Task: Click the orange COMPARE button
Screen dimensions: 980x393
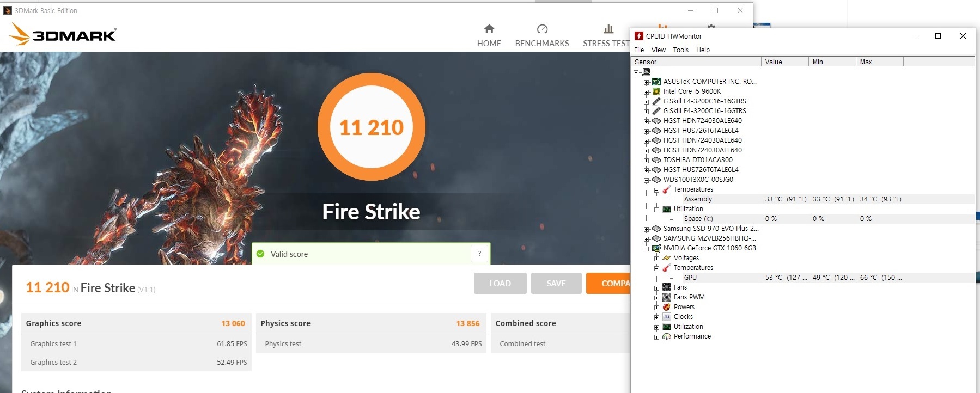Action: [608, 283]
